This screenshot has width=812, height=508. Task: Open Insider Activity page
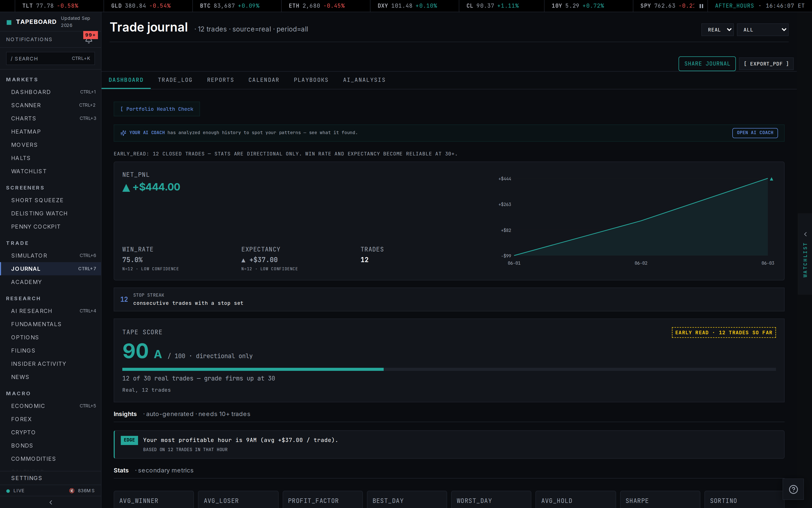pyautogui.click(x=51, y=364)
